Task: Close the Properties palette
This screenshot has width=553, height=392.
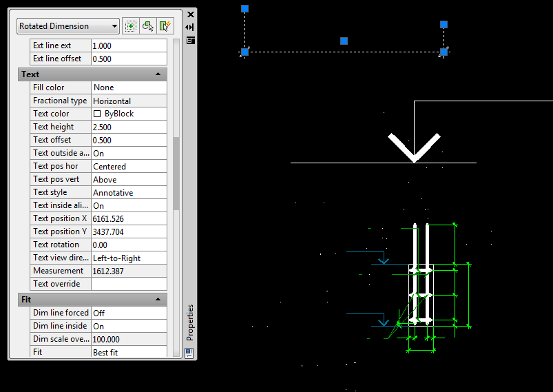Action: click(x=191, y=14)
